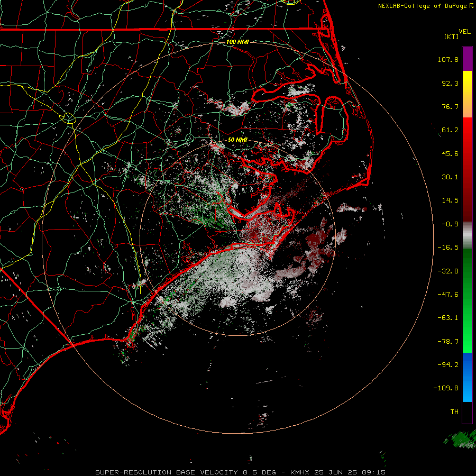Click the blue segment of the color bar
476x476 pixels.
coord(467,377)
